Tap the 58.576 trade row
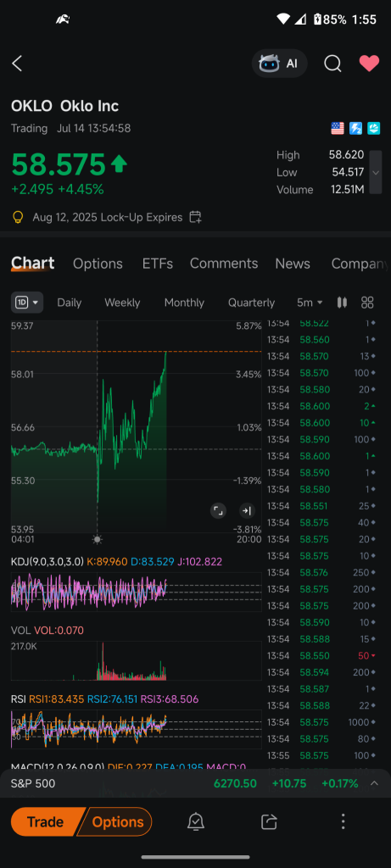Viewport: 391px width, 868px height. tap(321, 572)
